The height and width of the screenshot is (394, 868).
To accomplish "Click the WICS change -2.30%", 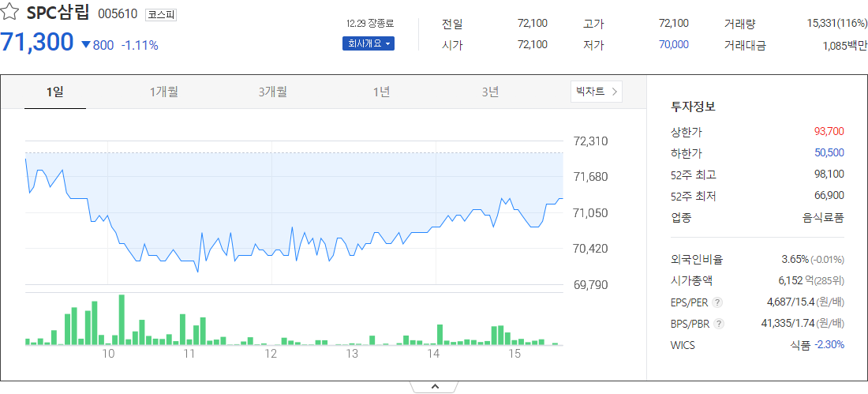I will point(829,345).
